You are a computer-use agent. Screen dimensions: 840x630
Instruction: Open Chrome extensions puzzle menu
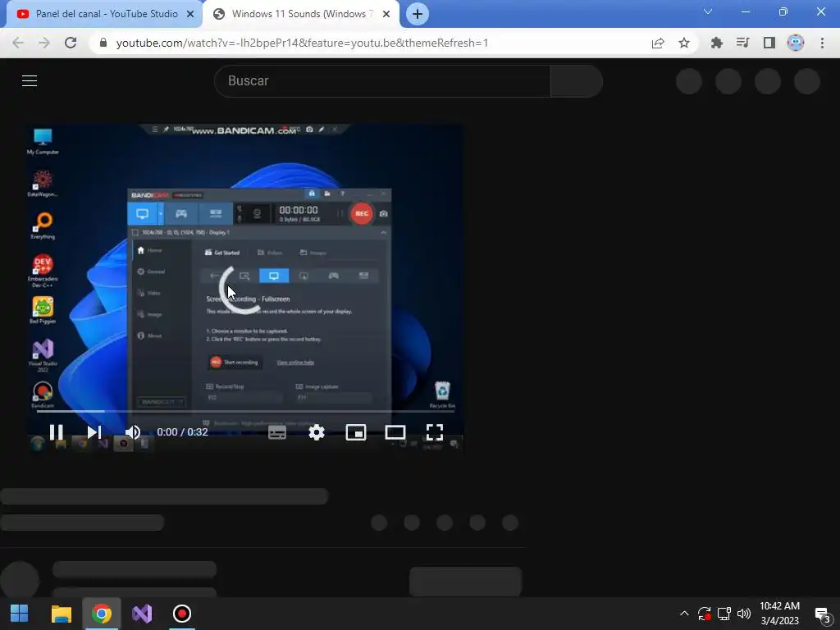click(716, 43)
